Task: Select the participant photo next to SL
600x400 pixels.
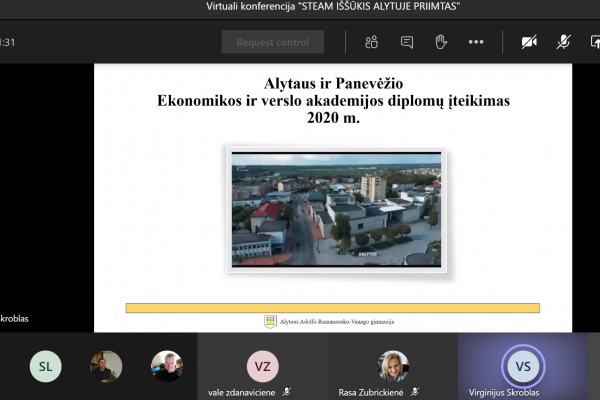Action: [x=106, y=366]
